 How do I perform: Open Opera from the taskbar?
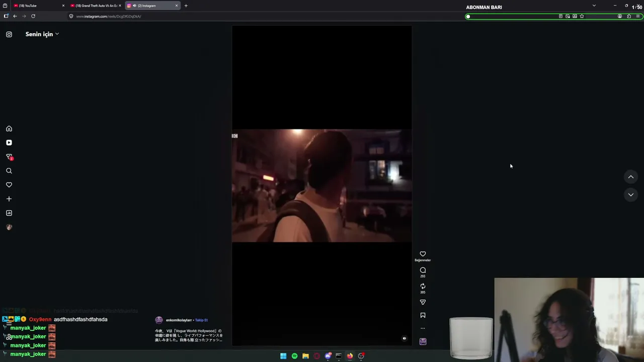coord(316,356)
